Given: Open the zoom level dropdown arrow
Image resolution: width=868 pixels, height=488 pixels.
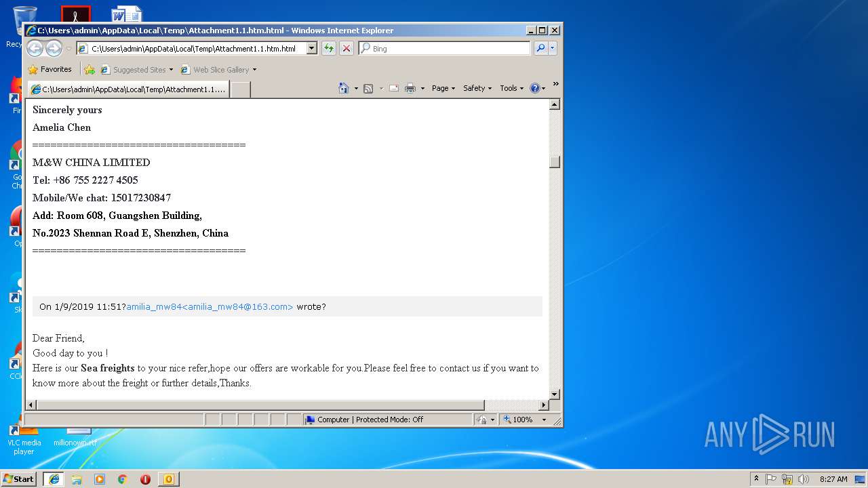Looking at the screenshot, I should click(x=544, y=420).
